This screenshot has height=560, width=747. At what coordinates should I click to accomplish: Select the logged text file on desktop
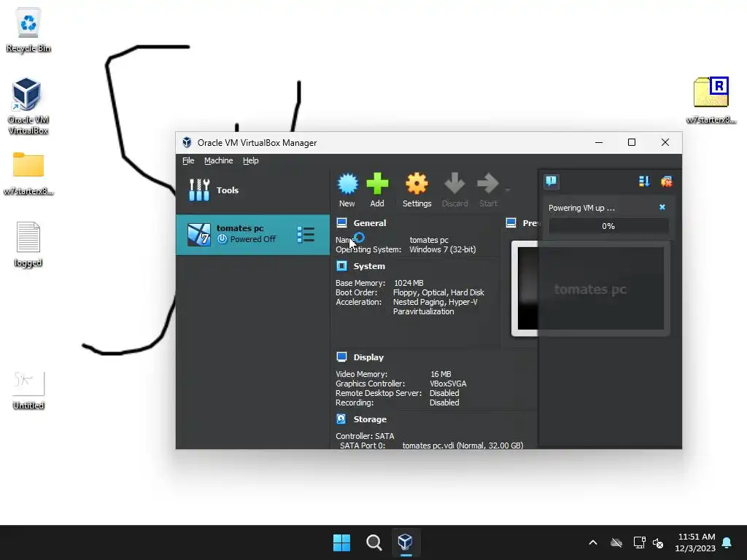[x=28, y=244]
